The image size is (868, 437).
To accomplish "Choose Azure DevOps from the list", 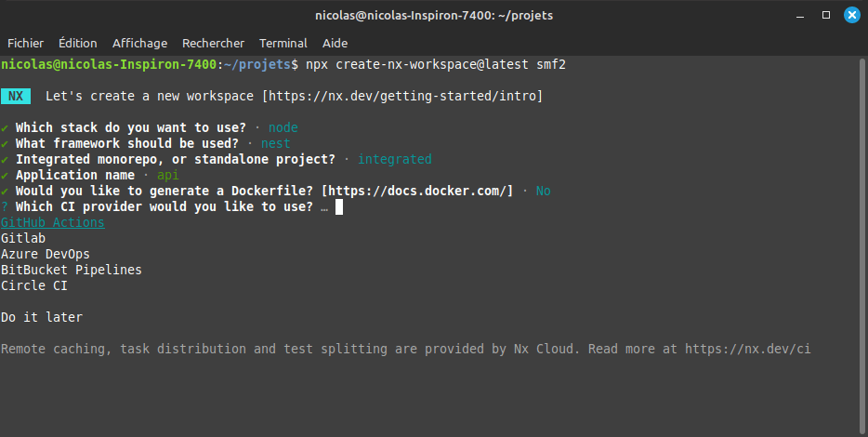I will click(x=46, y=254).
